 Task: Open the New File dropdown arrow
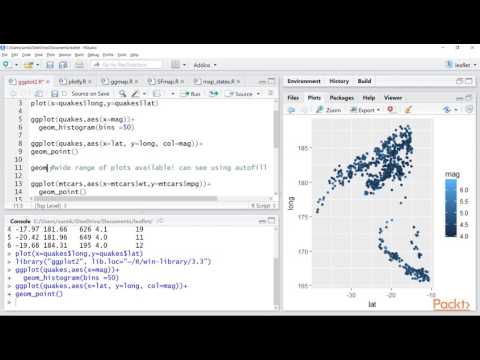tap(16, 65)
